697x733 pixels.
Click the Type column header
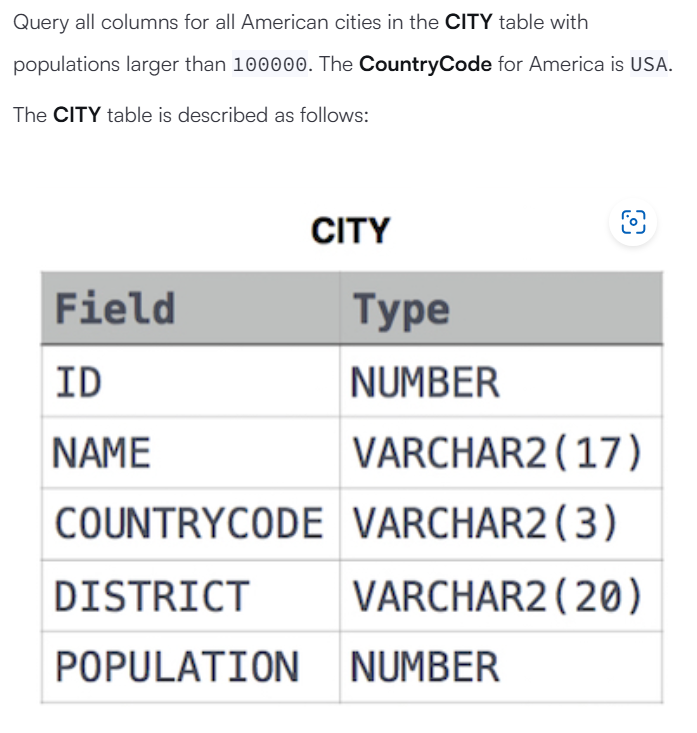501,308
